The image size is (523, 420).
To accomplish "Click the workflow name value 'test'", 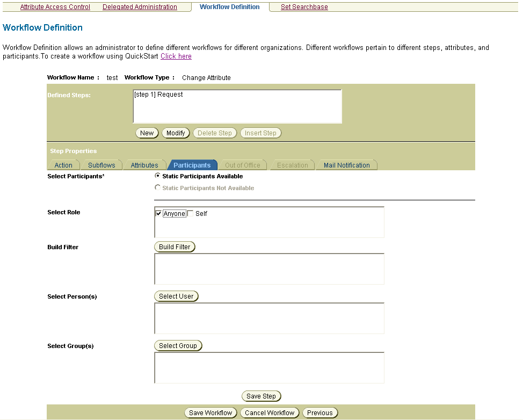I will (112, 78).
